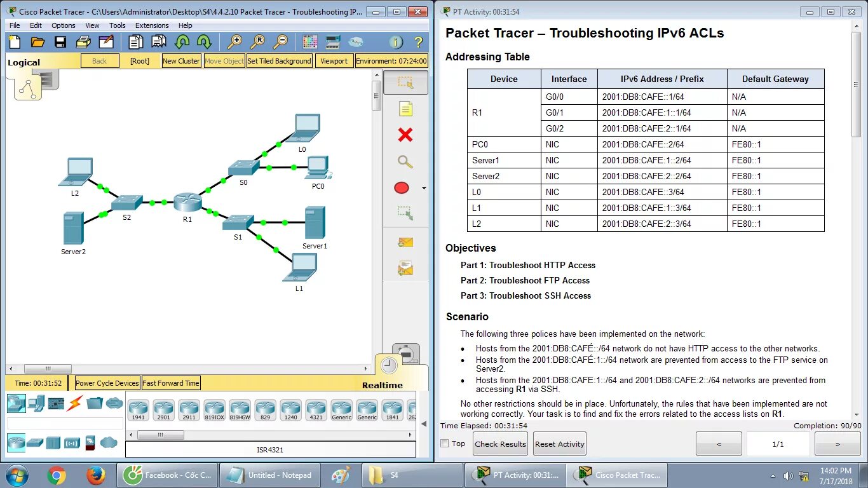The image size is (868, 488).
Task: Open Untitled - Notepad from the taskbar
Action: (x=269, y=475)
